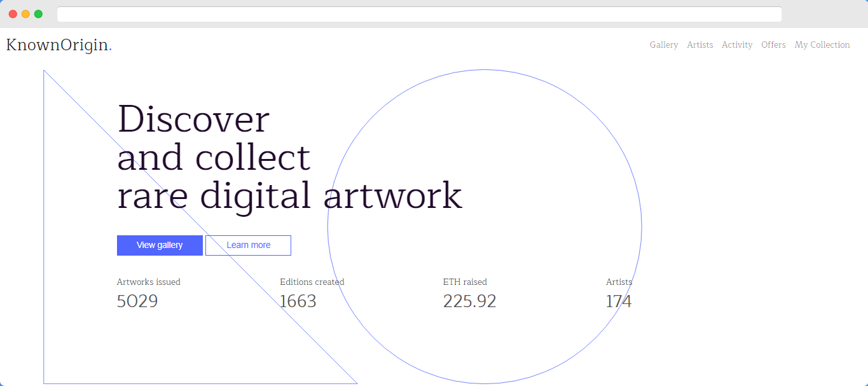Open the Gallery navigation link

pyautogui.click(x=663, y=45)
